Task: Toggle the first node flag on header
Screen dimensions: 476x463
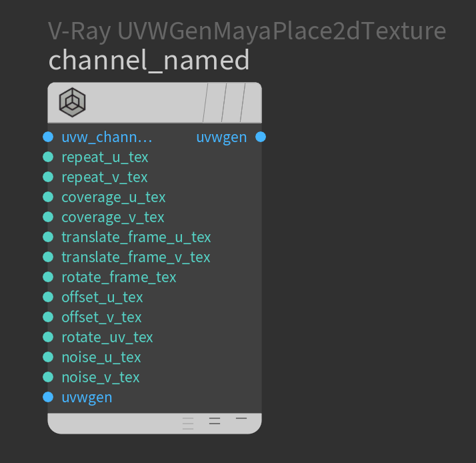Action: coord(215,102)
